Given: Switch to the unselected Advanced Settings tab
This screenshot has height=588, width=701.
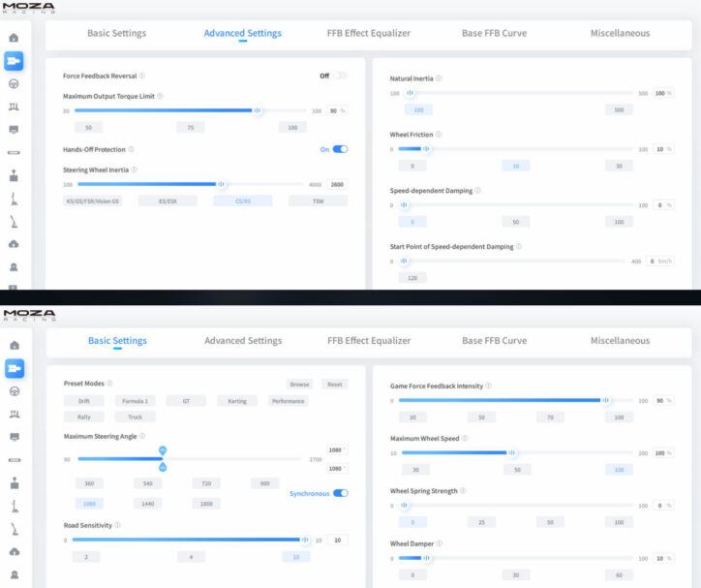Looking at the screenshot, I should click(242, 341).
